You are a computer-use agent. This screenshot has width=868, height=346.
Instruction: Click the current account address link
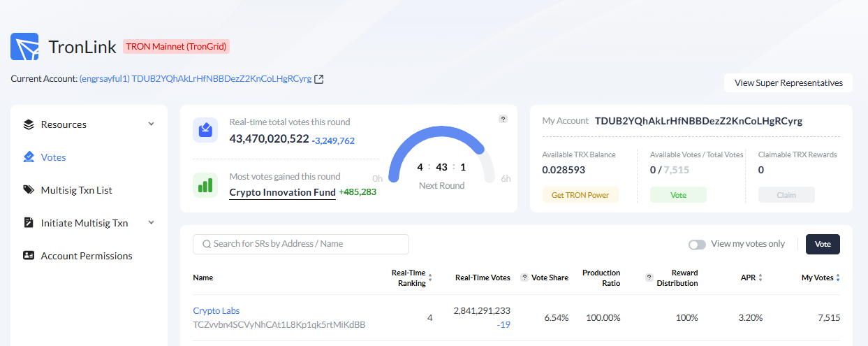[x=196, y=79]
